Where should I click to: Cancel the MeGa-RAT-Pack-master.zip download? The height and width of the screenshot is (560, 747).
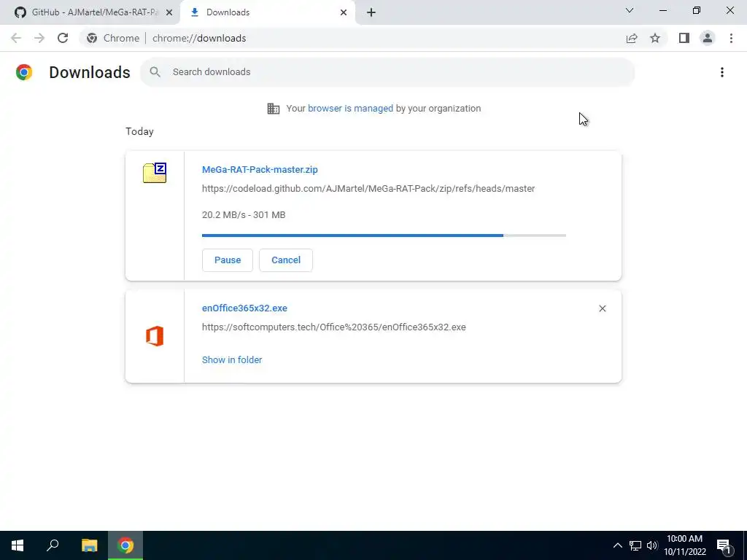[286, 260]
